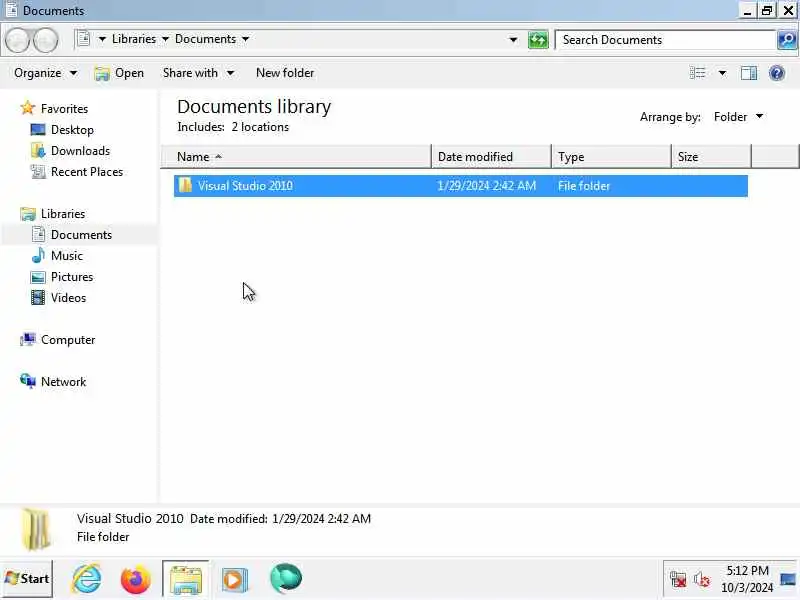Click the Open toolbar button
The height and width of the screenshot is (600, 800).
(119, 73)
